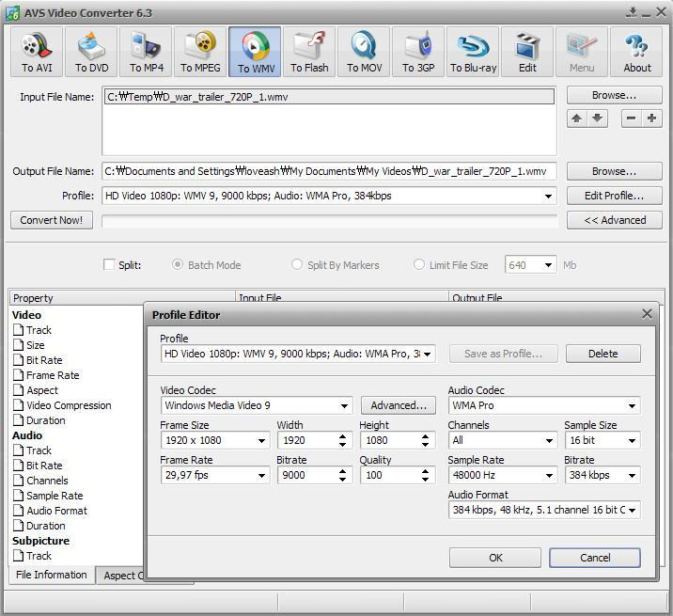Switch to the Aspect tab
The width and height of the screenshot is (673, 616).
(x=121, y=576)
